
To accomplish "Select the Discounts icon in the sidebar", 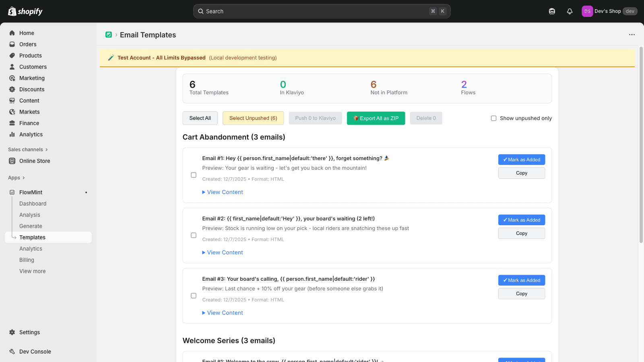I will click(12, 89).
